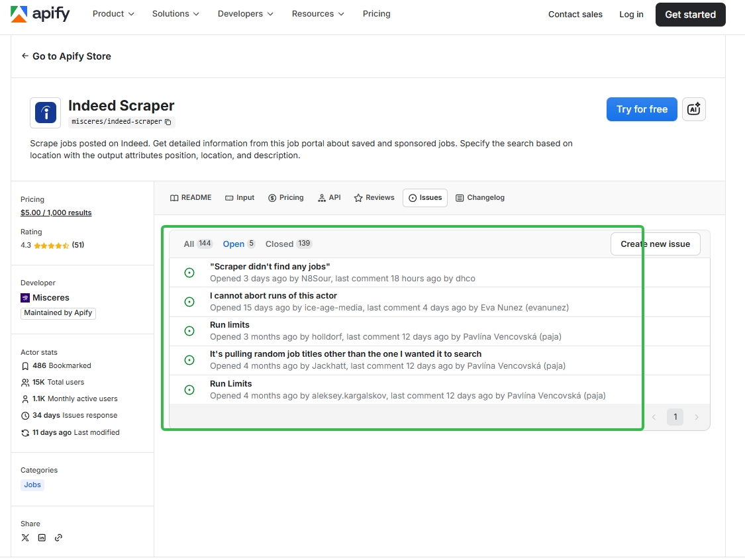This screenshot has width=745, height=560.
Task: Share the actor on LinkedIn
Action: click(42, 537)
